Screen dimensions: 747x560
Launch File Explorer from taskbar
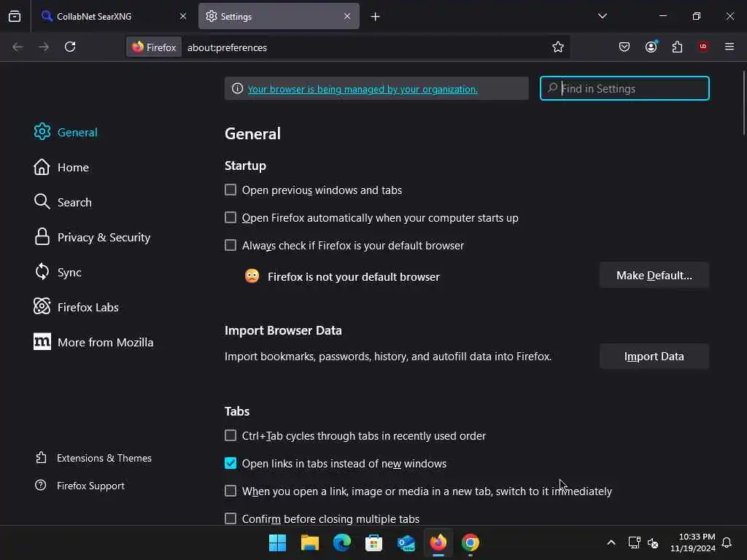[309, 542]
